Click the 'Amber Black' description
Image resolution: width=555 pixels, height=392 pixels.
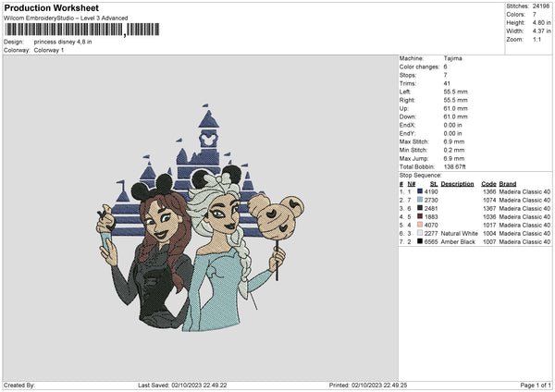(458, 242)
